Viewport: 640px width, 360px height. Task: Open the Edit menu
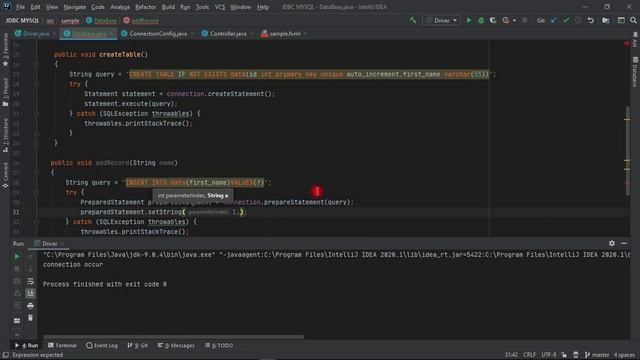pyautogui.click(x=36, y=7)
